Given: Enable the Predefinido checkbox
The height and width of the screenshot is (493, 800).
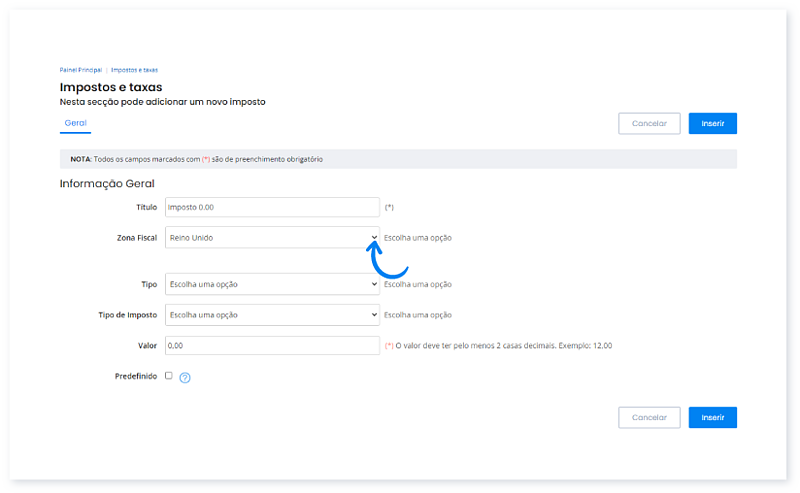Looking at the screenshot, I should (168, 376).
